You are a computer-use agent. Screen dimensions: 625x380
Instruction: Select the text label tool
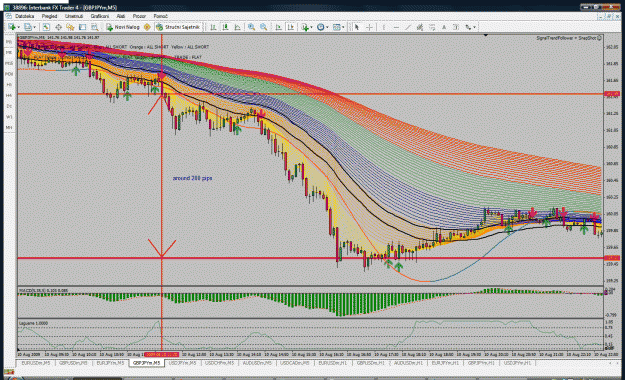tap(456, 27)
